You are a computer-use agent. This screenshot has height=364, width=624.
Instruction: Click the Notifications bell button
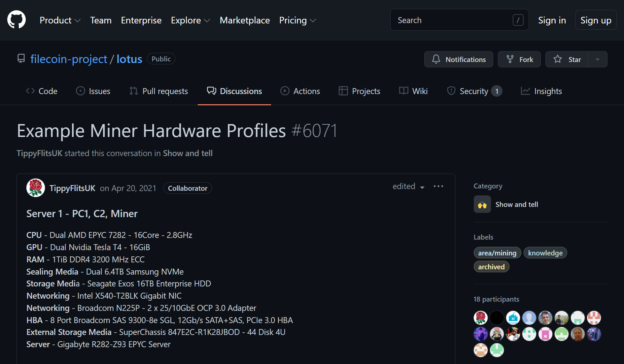(459, 59)
